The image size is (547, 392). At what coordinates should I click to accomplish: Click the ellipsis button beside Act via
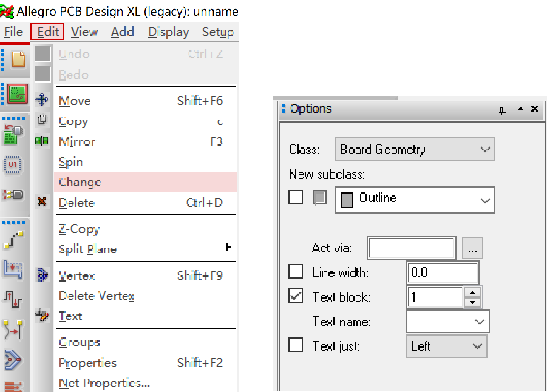click(472, 248)
